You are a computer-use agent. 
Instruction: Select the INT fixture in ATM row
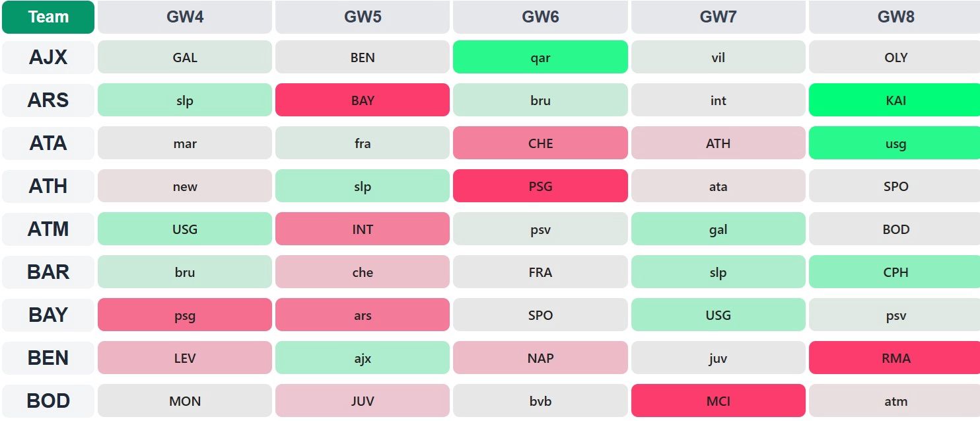pos(363,229)
